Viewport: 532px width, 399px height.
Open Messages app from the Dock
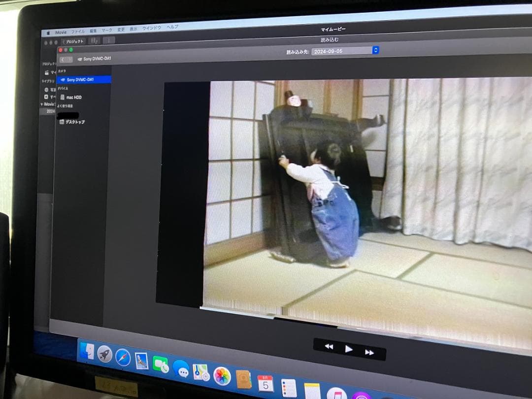click(181, 368)
